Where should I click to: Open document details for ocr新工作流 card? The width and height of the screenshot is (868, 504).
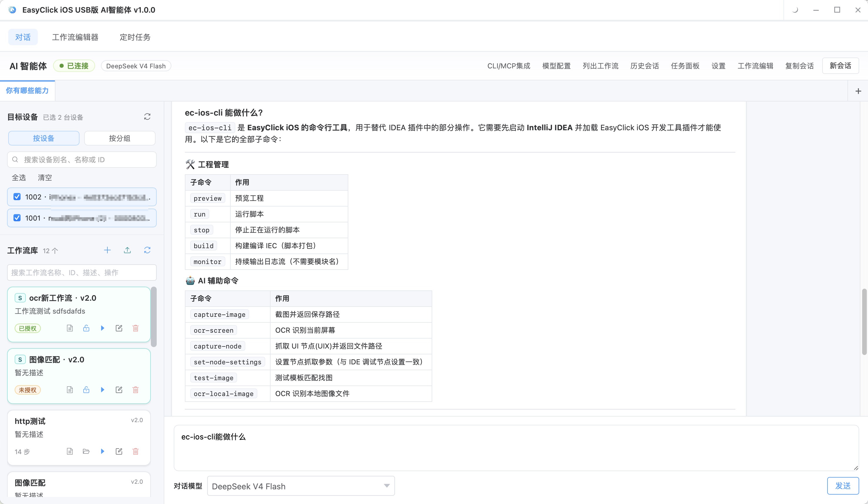point(70,328)
